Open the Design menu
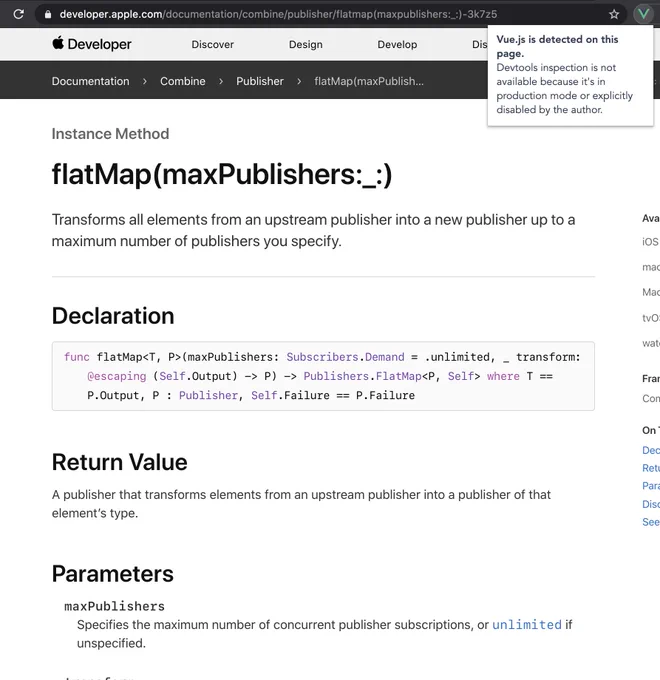Screen dimensions: 660x680 tap(306, 44)
